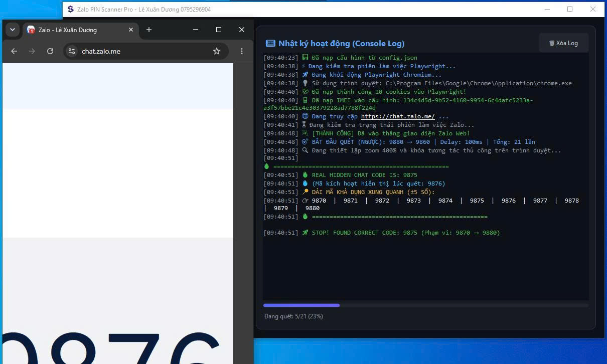Click the Nhật ký hoạt động console icon
The image size is (607, 364).
pyautogui.click(x=270, y=43)
